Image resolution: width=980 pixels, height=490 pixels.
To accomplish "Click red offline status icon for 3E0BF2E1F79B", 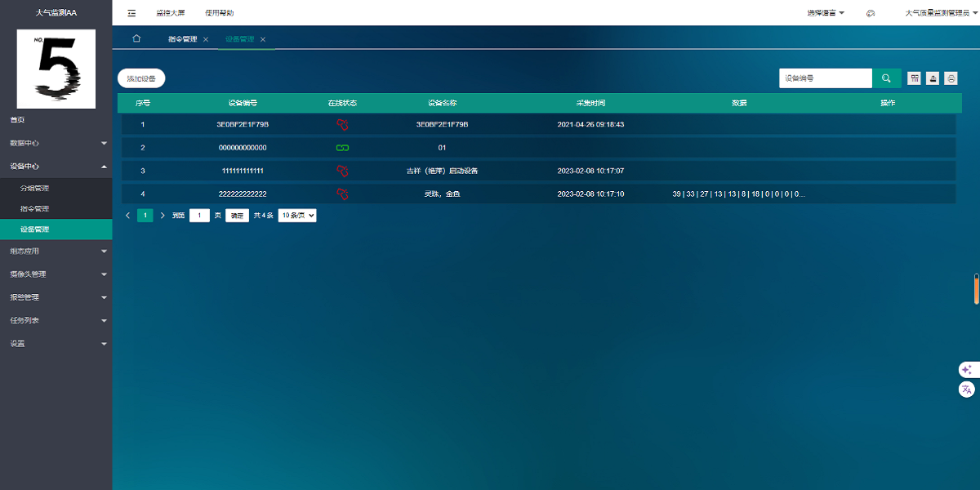I will (x=342, y=125).
